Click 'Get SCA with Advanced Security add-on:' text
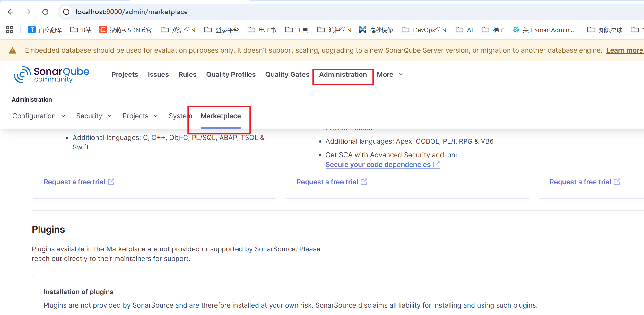Image resolution: width=644 pixels, height=315 pixels. pyautogui.click(x=391, y=155)
